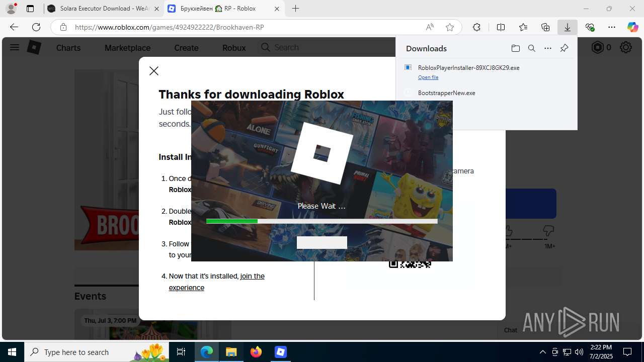Switch to the Brookhaven RP Roblox tab
The image size is (644, 362).
(x=224, y=9)
